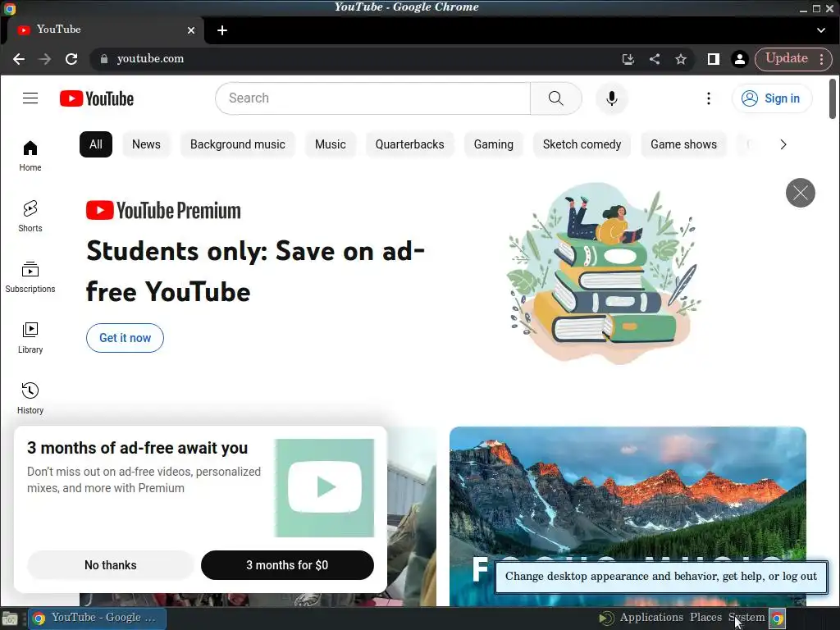
Task: Select the News chip
Action: point(146,144)
